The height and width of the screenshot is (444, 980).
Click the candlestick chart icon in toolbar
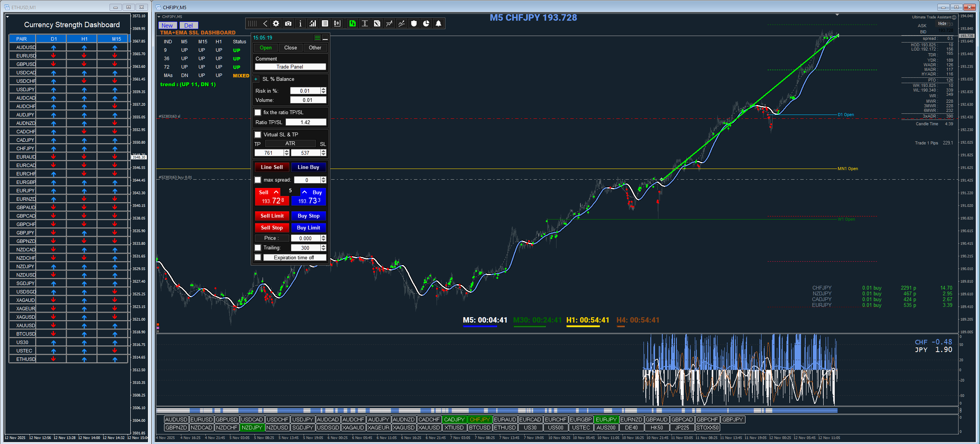[x=337, y=24]
